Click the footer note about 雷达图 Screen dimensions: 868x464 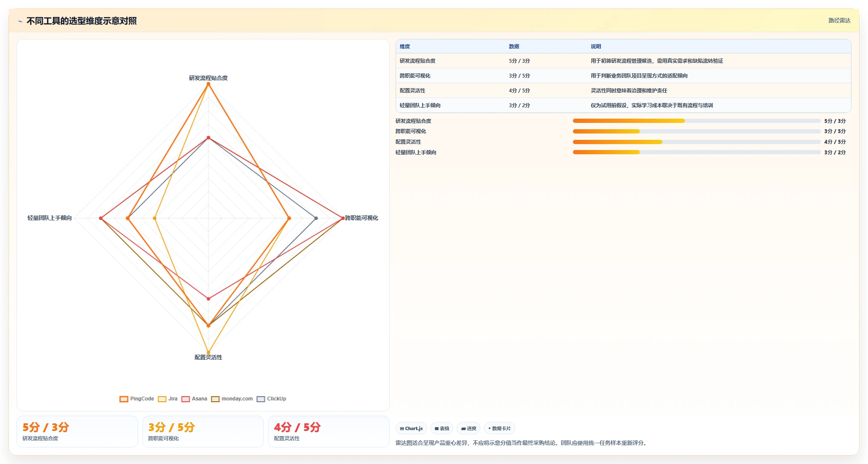click(521, 443)
